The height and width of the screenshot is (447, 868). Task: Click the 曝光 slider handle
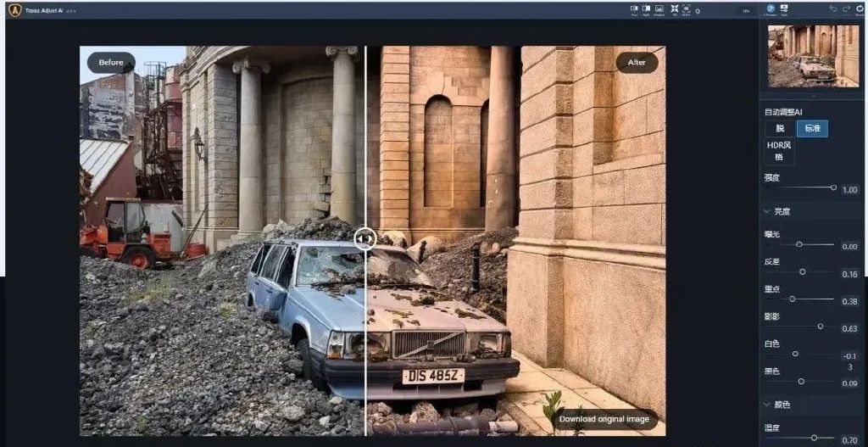(x=799, y=244)
